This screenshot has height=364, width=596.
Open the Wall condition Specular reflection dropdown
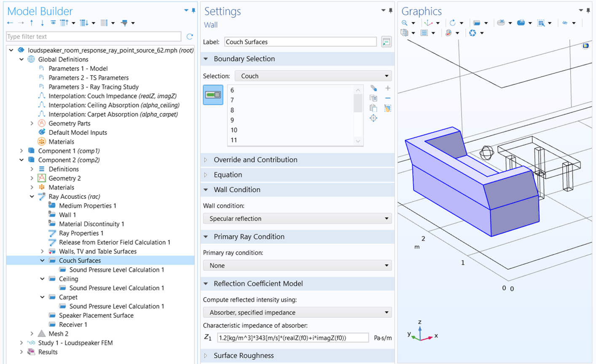tap(298, 219)
